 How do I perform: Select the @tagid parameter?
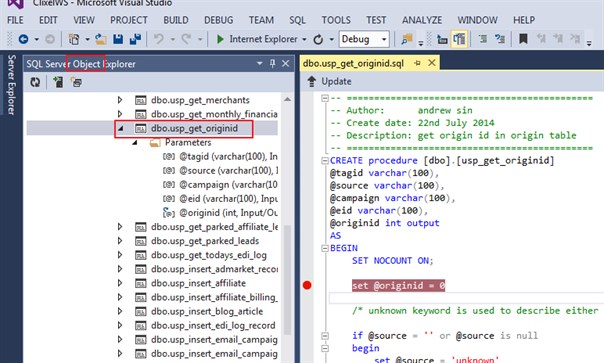coord(228,156)
